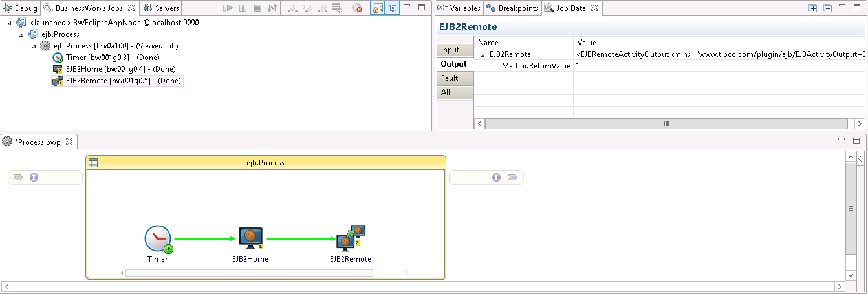
Task: Open the All tab of Job Data
Action: 455,92
